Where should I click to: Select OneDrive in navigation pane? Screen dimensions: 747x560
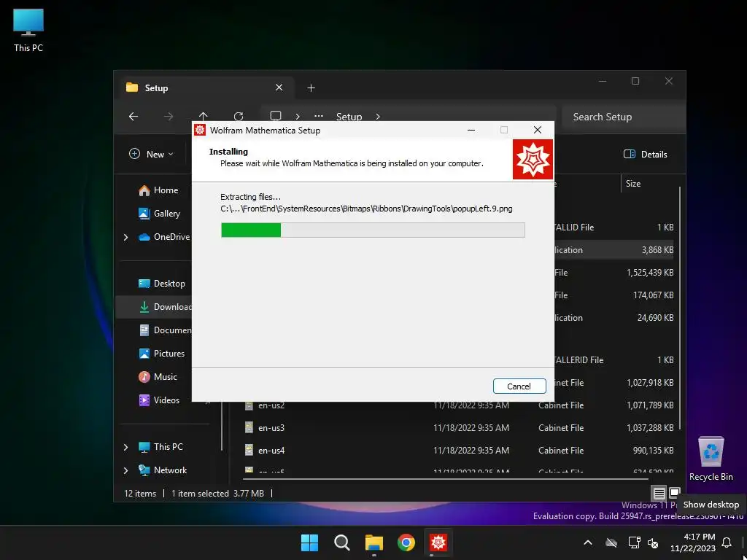point(164,237)
